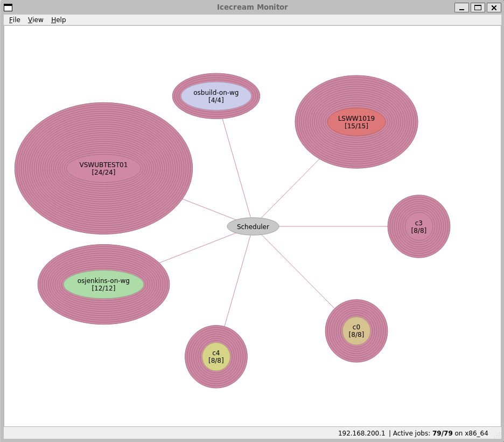The height and width of the screenshot is (442, 504).
Task: Open the File menu
Action: point(15,20)
